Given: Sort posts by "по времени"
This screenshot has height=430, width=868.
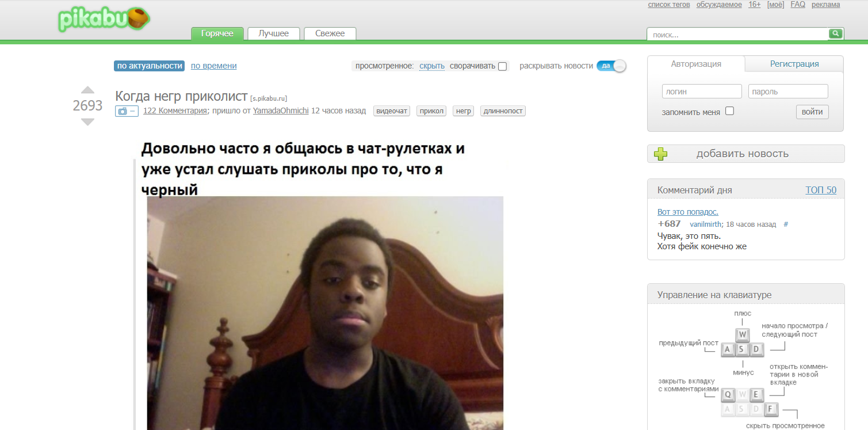Looking at the screenshot, I should (x=213, y=66).
